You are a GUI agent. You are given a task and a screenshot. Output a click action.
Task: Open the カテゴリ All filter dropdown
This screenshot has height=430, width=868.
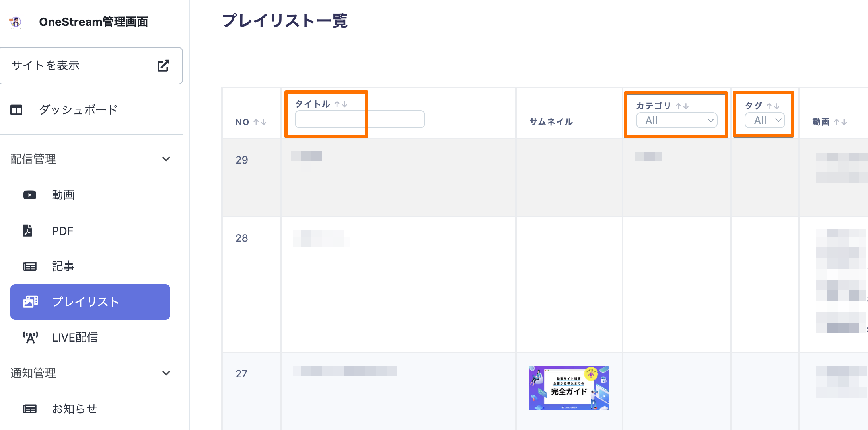coord(676,120)
